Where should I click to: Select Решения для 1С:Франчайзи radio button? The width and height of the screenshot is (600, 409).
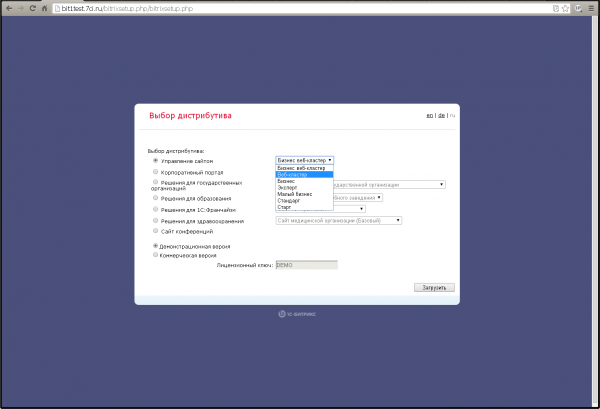click(x=155, y=209)
